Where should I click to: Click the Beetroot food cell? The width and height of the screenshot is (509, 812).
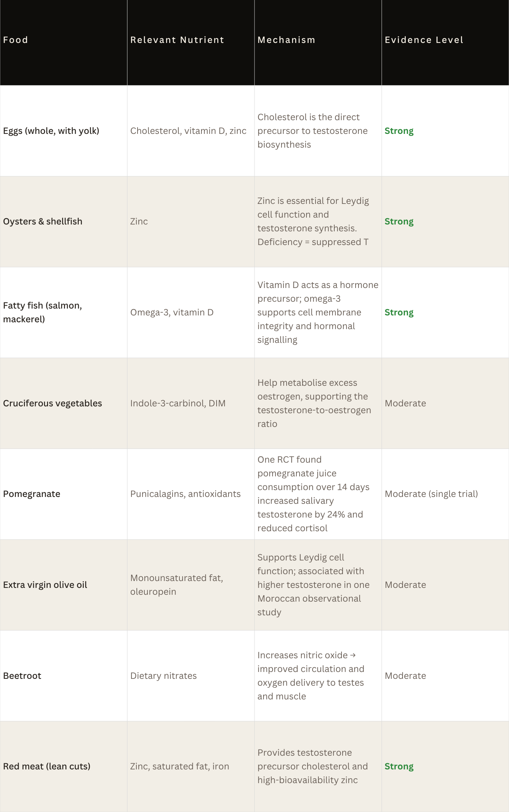[64, 676]
